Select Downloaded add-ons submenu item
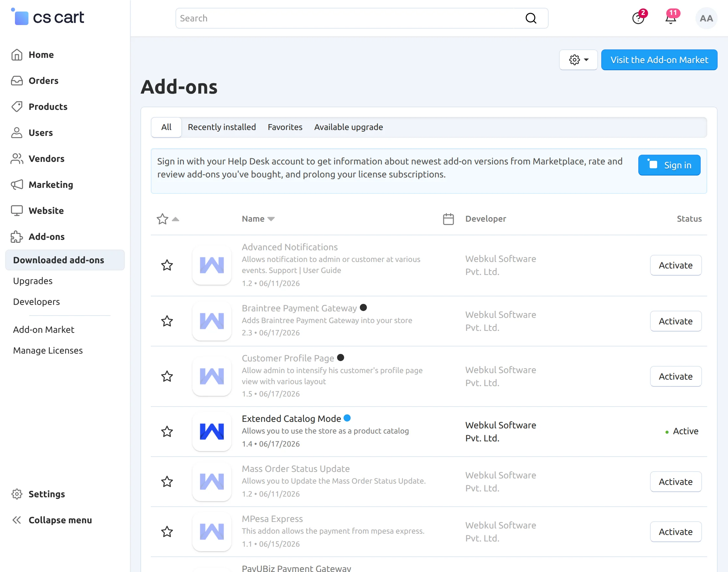 (65, 260)
